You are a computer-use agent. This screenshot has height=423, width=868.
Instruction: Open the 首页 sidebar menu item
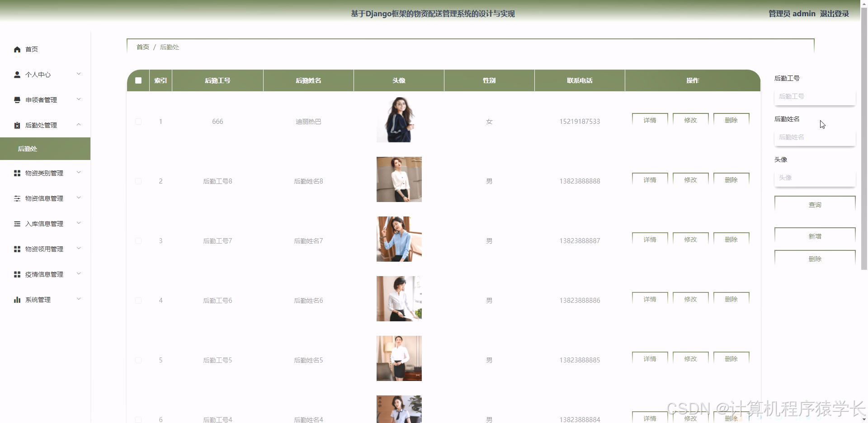point(45,49)
